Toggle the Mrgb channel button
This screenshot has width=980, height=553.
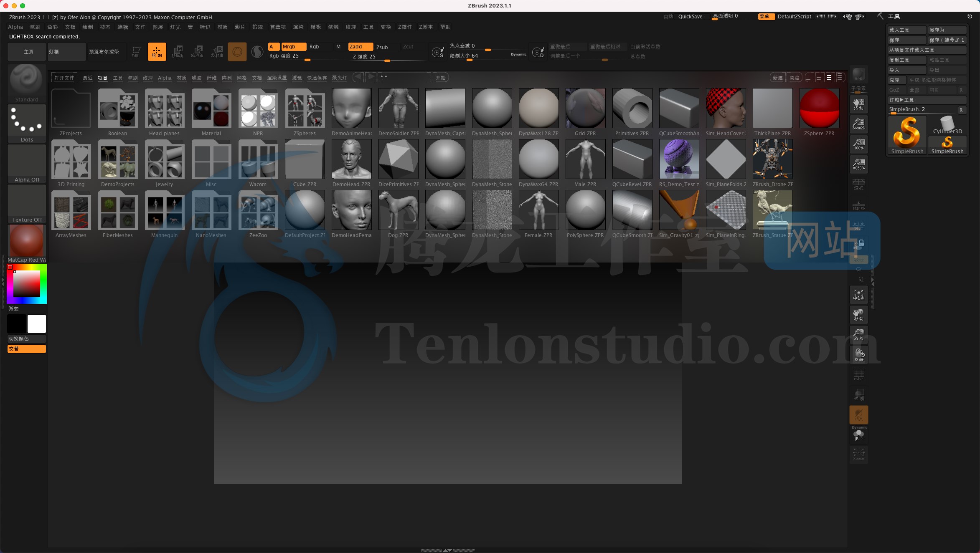pyautogui.click(x=294, y=47)
